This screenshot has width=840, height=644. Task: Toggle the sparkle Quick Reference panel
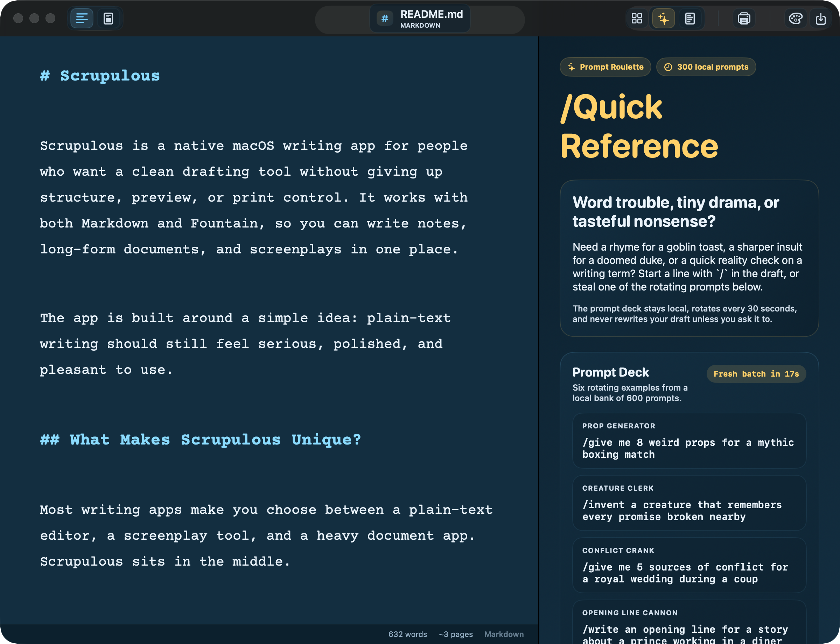point(663,19)
